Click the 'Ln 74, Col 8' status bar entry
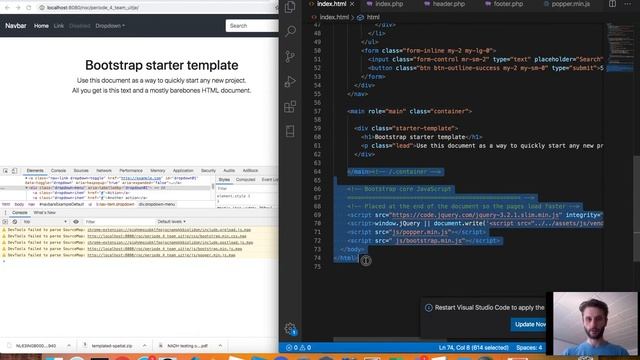This screenshot has height=360, width=640. tap(473, 348)
